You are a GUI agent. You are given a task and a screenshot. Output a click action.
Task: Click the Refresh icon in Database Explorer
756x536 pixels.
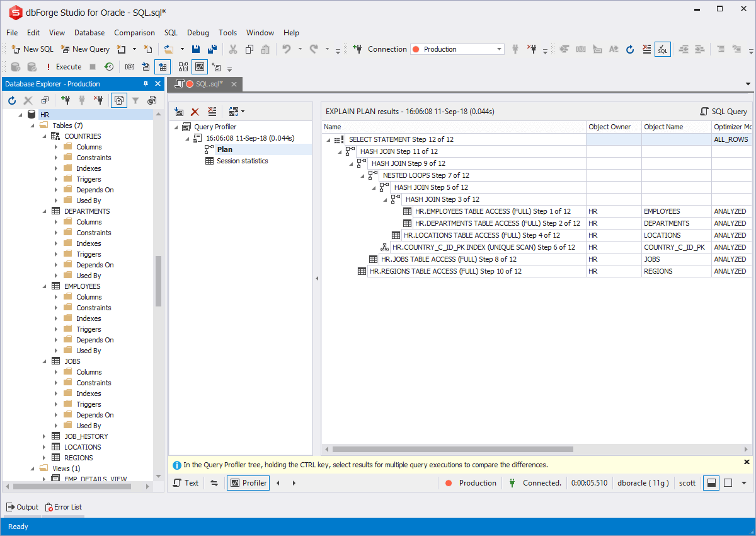11,100
